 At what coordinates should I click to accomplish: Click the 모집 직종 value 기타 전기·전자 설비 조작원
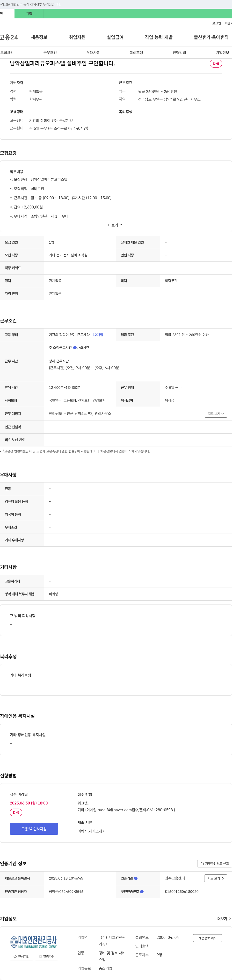[x=68, y=255]
